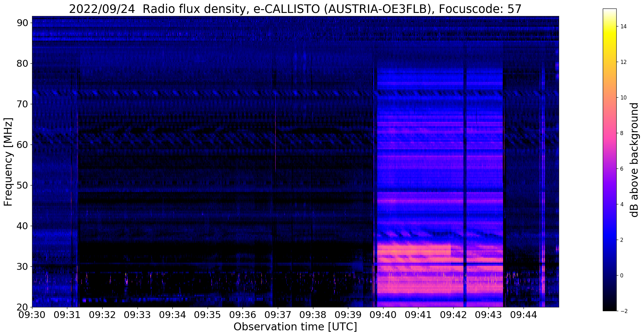Click the colorbar tick label 10
The height and width of the screenshot is (336, 644).
click(x=623, y=98)
